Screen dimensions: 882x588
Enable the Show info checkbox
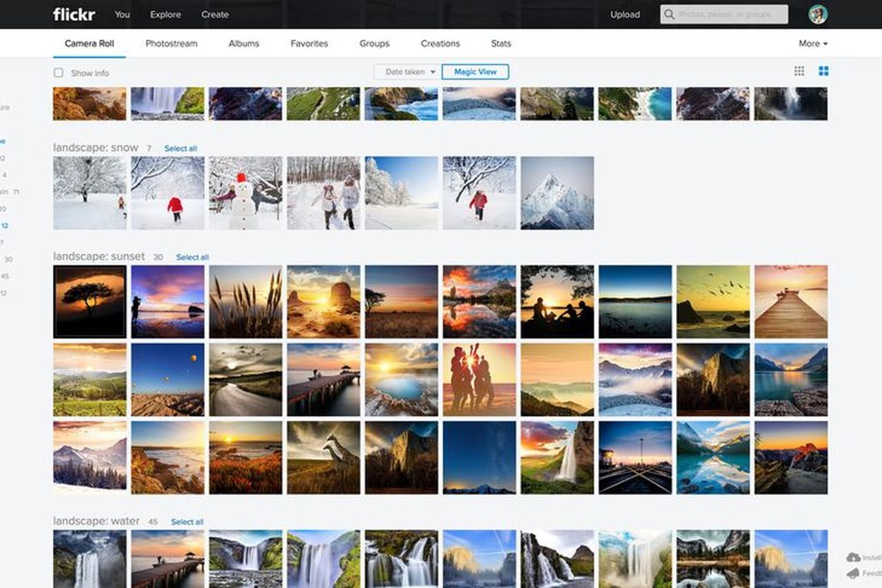click(59, 73)
